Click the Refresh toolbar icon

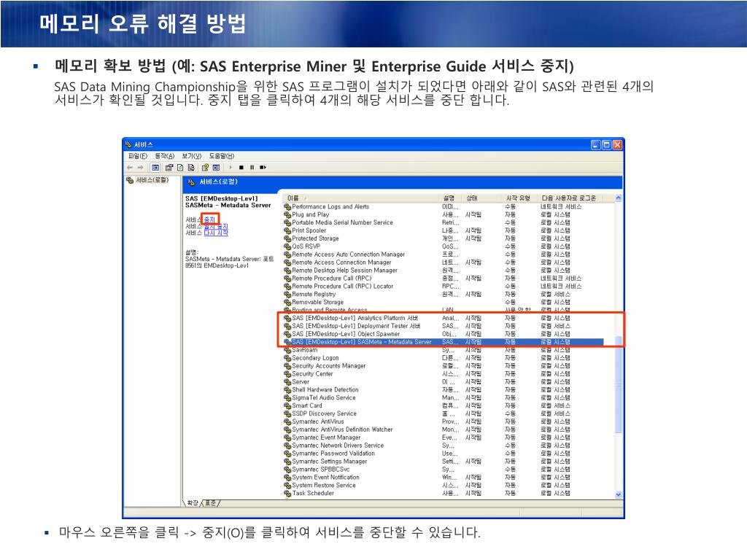click(180, 168)
